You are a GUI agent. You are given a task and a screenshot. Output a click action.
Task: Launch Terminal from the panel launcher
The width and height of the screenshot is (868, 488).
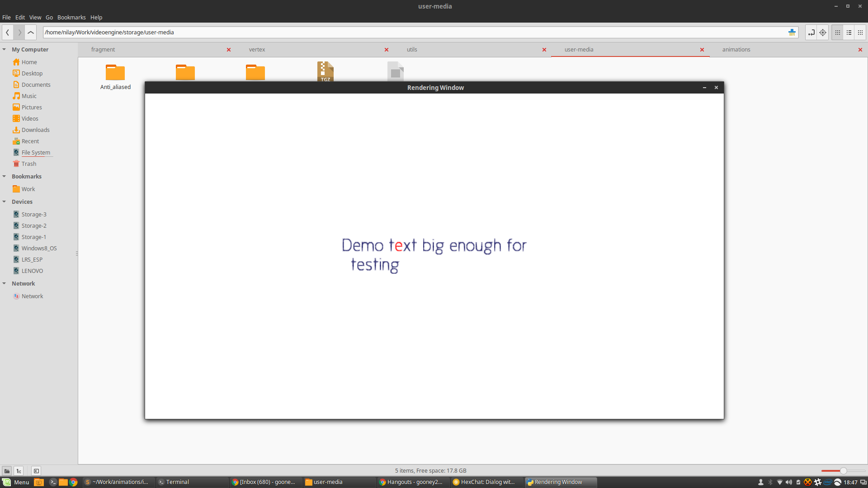(x=53, y=482)
